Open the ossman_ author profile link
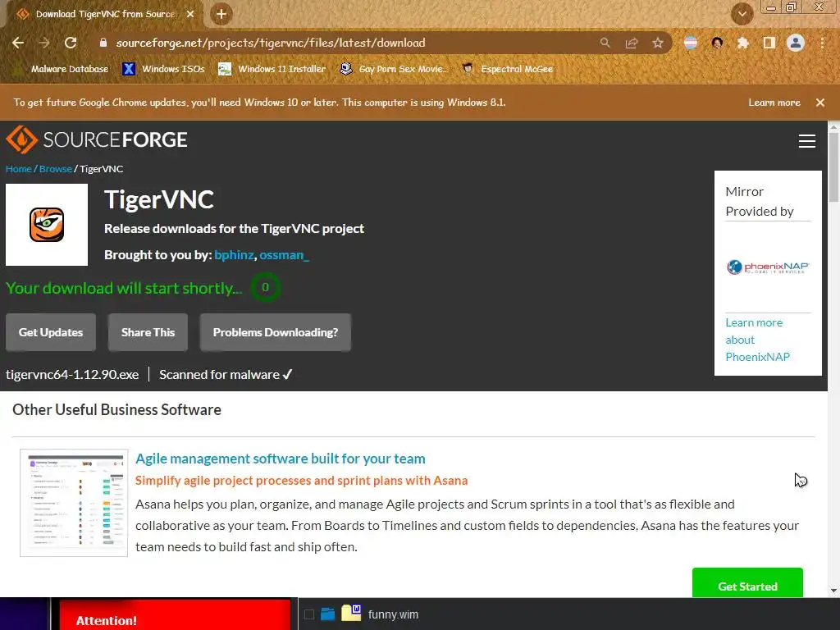 click(x=285, y=255)
